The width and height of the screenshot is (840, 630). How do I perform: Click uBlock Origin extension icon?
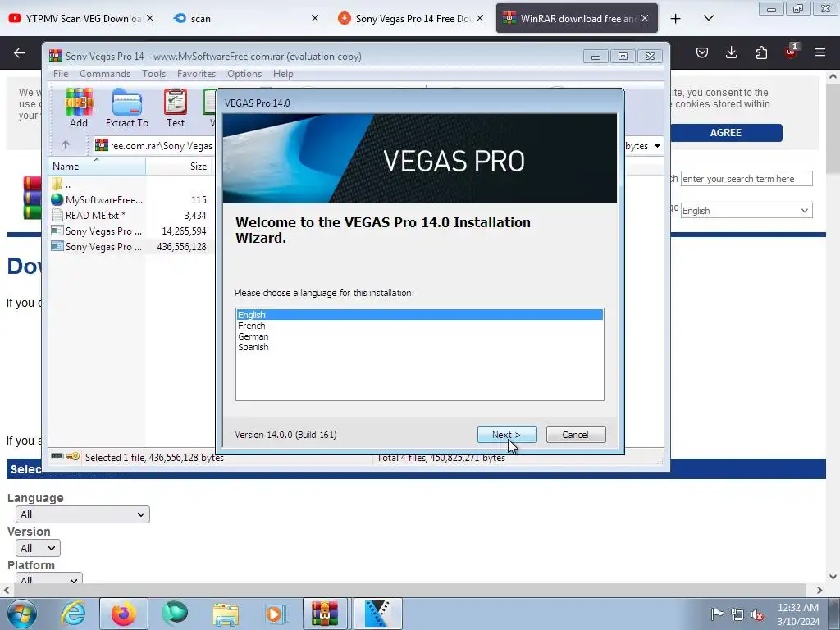click(791, 52)
